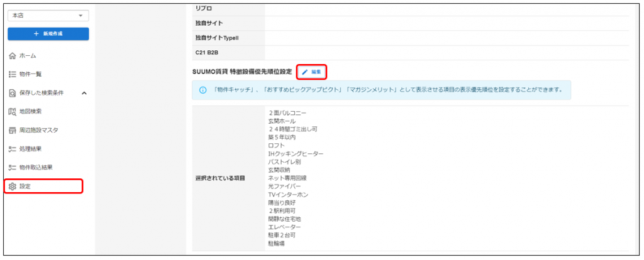
Task: Click the saved search icon beside 保存した検索条件
Action: click(13, 93)
